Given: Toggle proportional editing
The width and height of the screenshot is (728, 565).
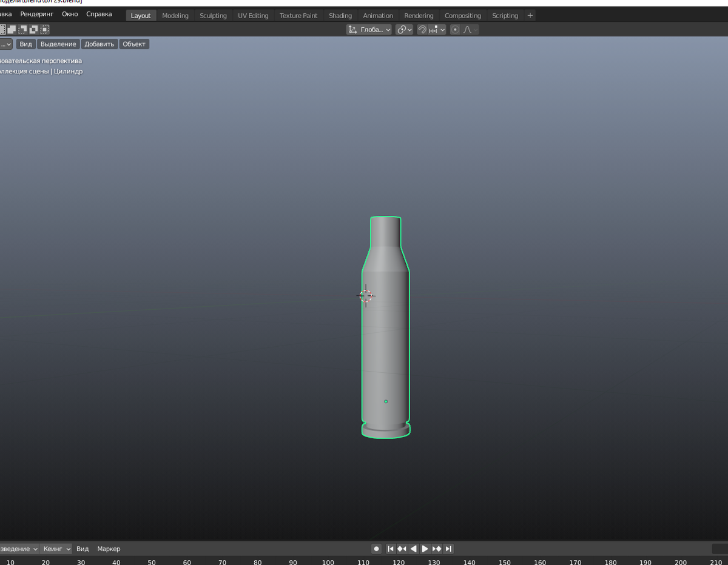Looking at the screenshot, I should [x=456, y=29].
